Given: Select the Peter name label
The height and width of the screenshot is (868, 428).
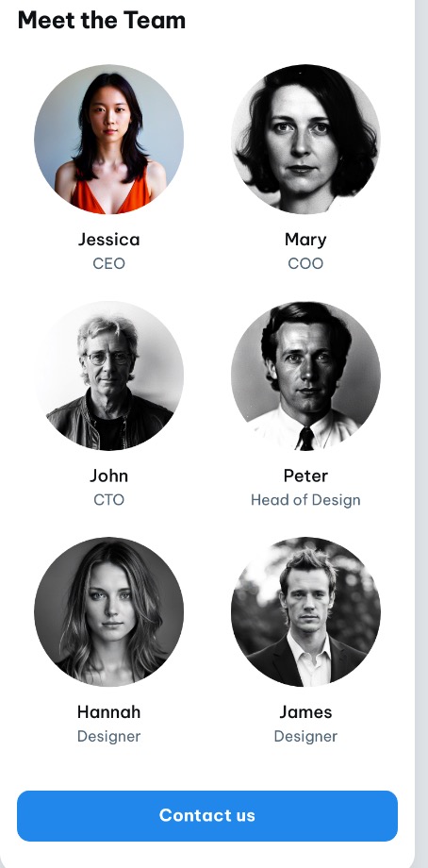Looking at the screenshot, I should click(305, 476).
